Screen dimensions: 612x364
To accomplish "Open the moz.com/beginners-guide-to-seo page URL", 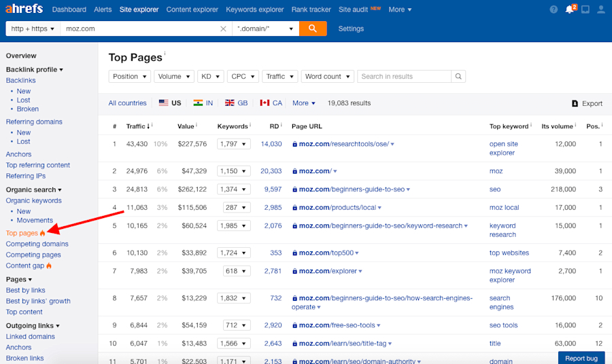I will pyautogui.click(x=352, y=189).
